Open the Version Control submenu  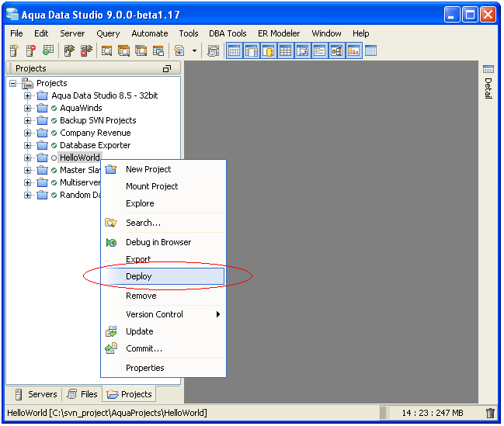tap(163, 314)
